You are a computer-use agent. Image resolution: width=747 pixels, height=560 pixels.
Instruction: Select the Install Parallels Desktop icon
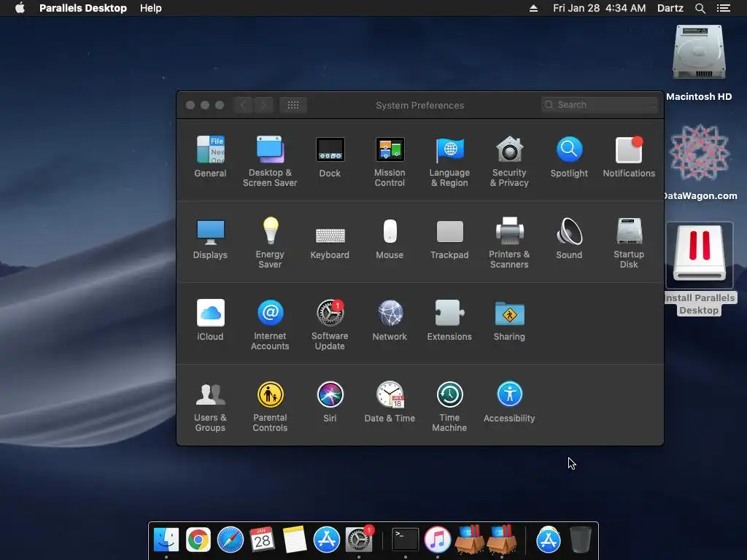pyautogui.click(x=699, y=268)
